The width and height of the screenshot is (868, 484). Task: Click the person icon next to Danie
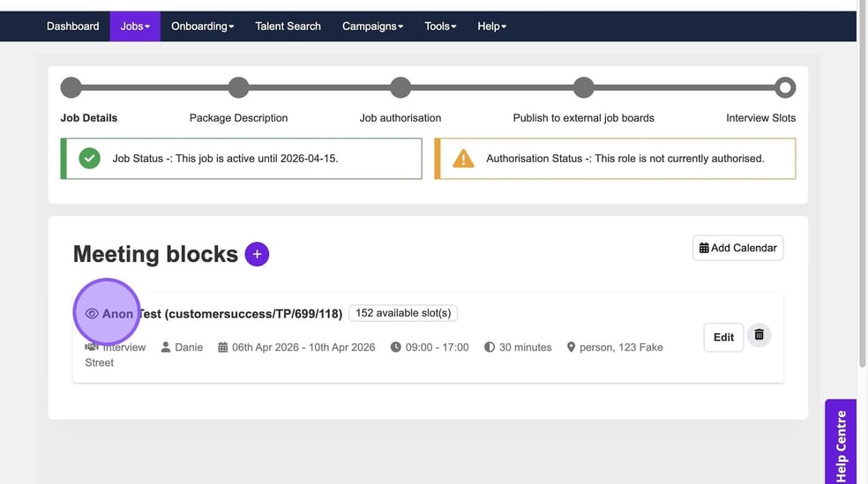click(166, 347)
